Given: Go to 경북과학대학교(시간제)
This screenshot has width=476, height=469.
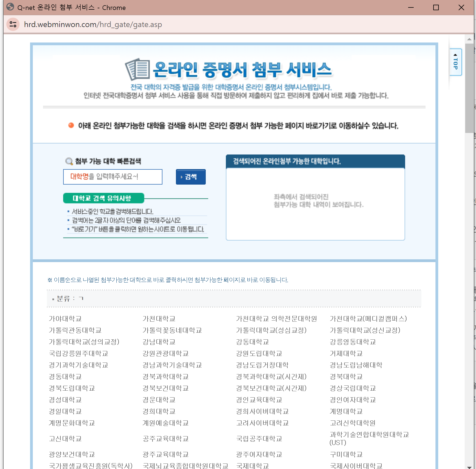Looking at the screenshot, I should pyautogui.click(x=271, y=377).
